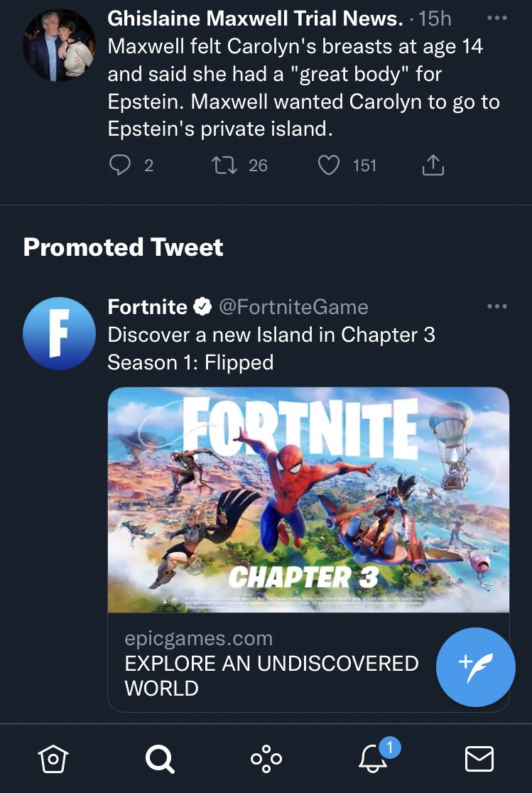532x793 pixels.
Task: Open Direct Messages envelope icon
Action: coord(479,759)
